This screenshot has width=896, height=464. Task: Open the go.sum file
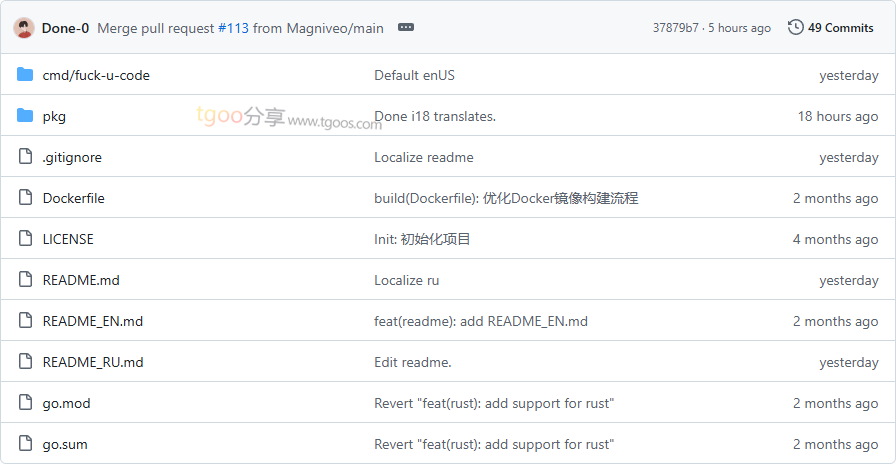65,444
